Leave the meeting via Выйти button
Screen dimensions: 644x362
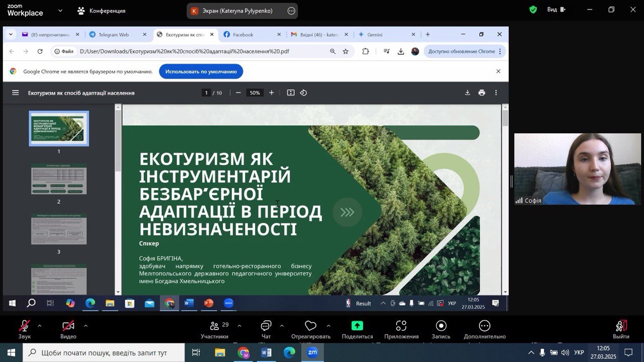pos(621,328)
